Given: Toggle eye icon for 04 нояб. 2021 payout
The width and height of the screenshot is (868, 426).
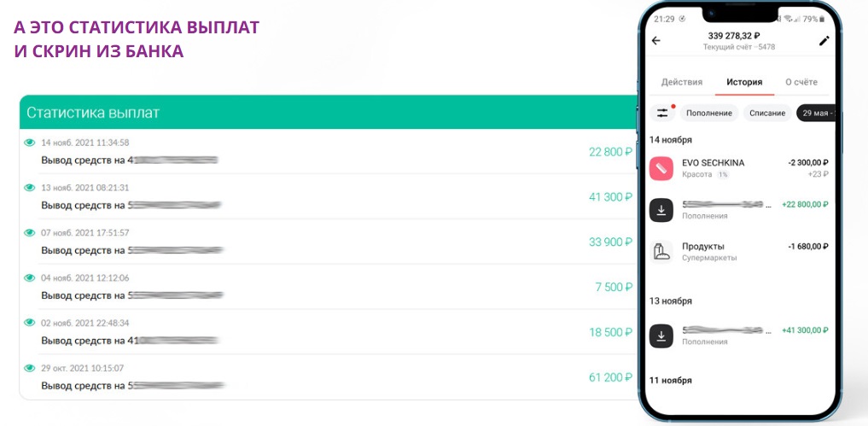Looking at the screenshot, I should click(29, 277).
